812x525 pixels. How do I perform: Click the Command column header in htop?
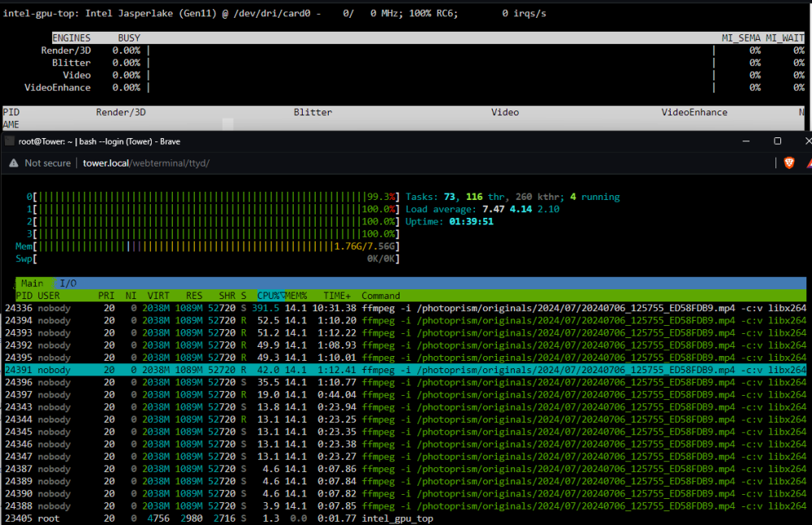click(381, 296)
